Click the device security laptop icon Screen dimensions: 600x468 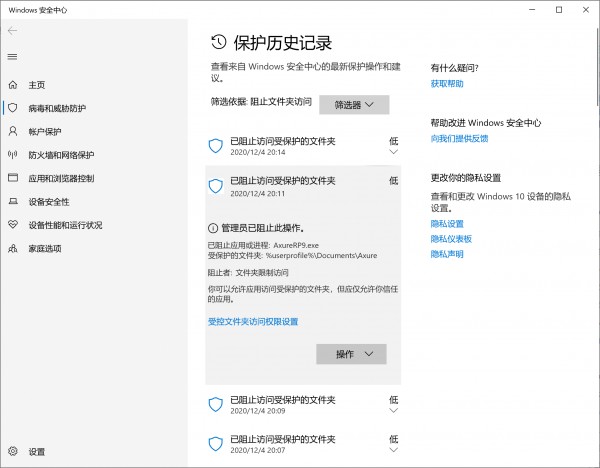pos(13,201)
